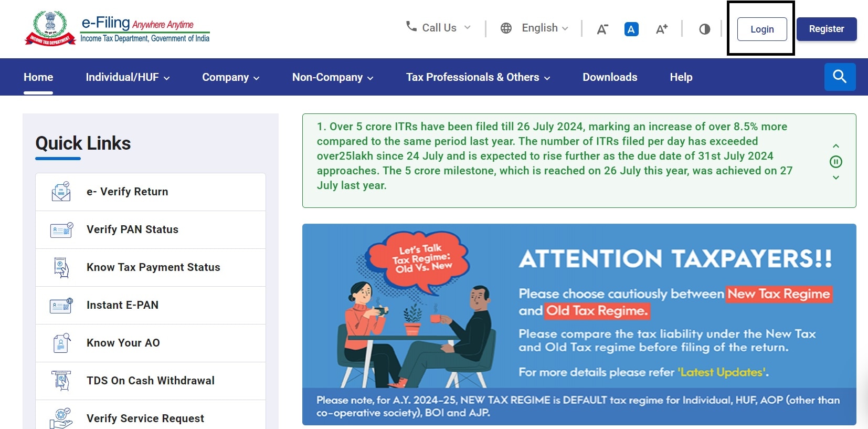Show previous news item with up arrow
868x429 pixels.
[835, 146]
